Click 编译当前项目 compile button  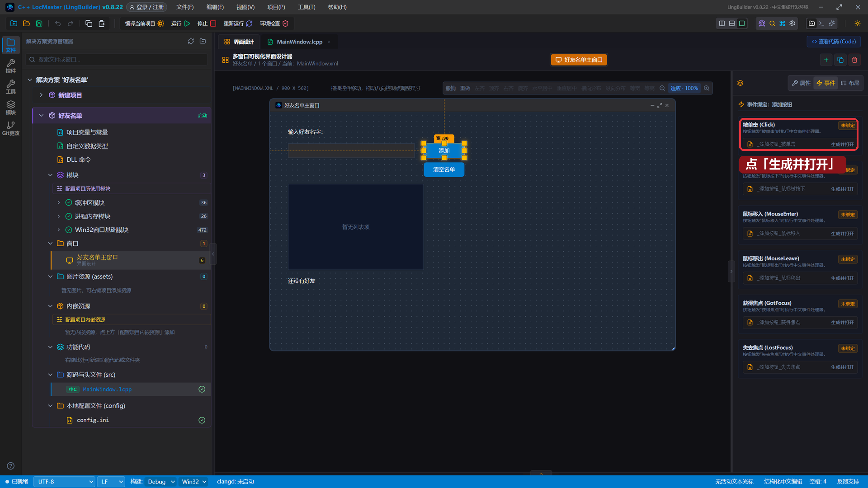coord(144,23)
